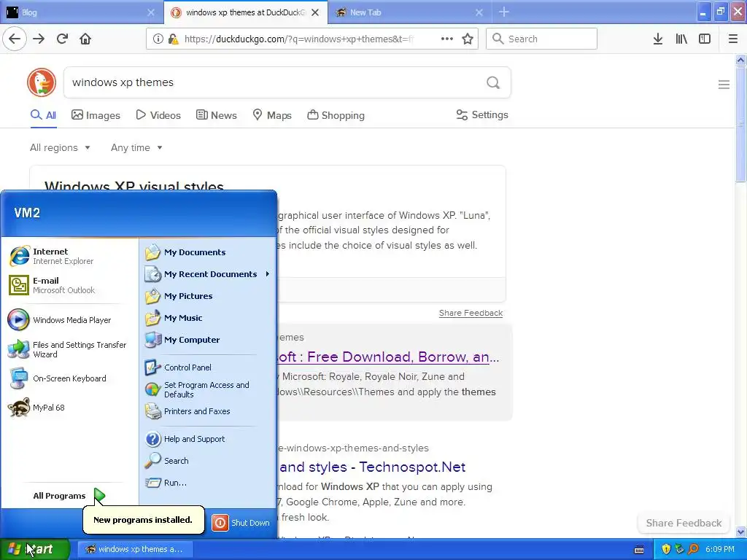Click browser Back arrow
Viewport: 747px width, 560px height.
point(15,39)
